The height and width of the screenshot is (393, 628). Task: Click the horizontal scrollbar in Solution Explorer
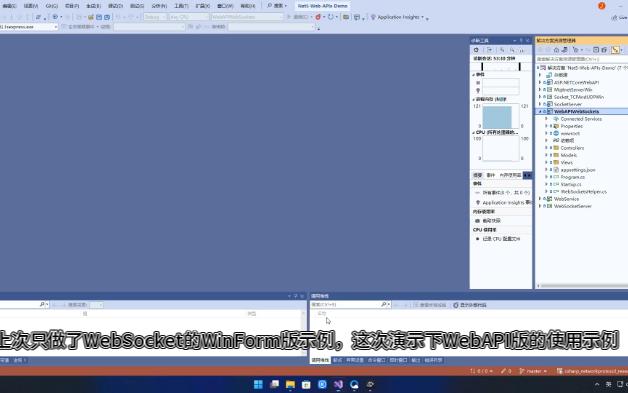tap(582, 286)
